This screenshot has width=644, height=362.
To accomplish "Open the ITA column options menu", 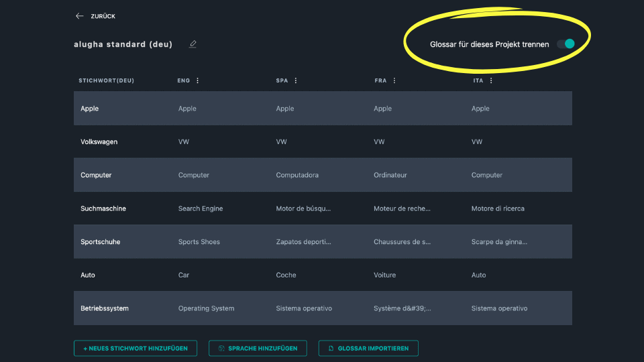I will [491, 80].
